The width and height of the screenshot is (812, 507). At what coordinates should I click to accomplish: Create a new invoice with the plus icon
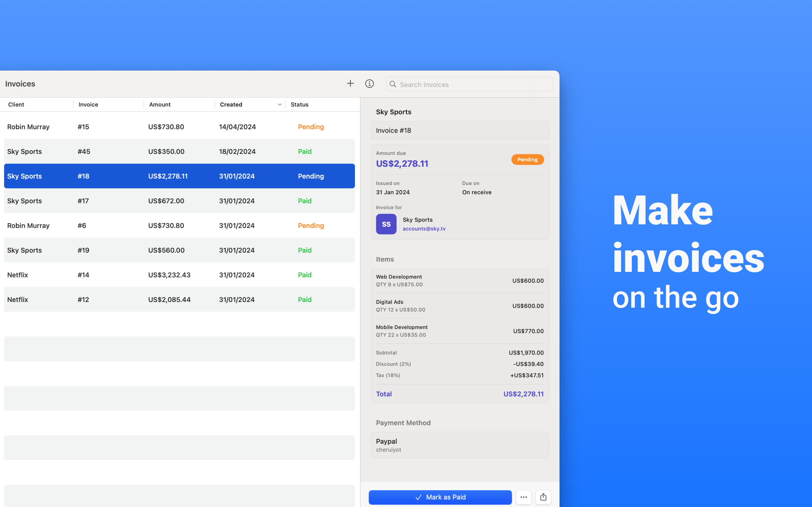[x=350, y=83]
